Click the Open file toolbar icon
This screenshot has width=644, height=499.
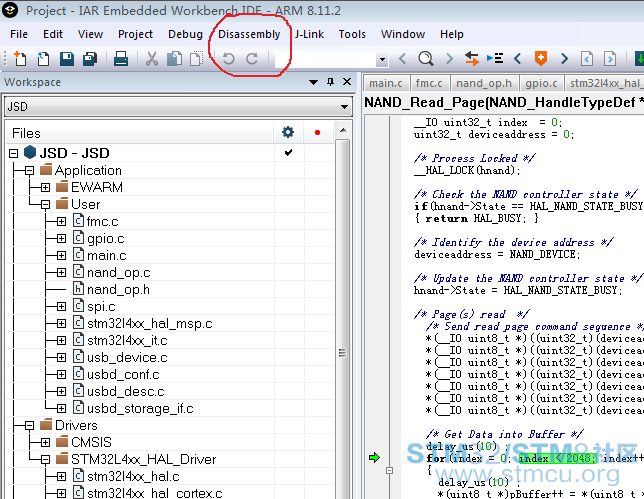pos(43,59)
